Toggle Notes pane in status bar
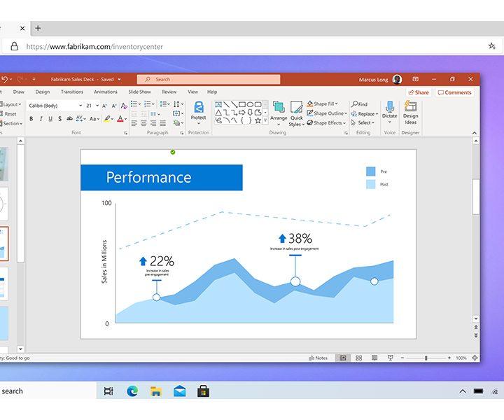This screenshot has width=504, height=420. click(318, 358)
